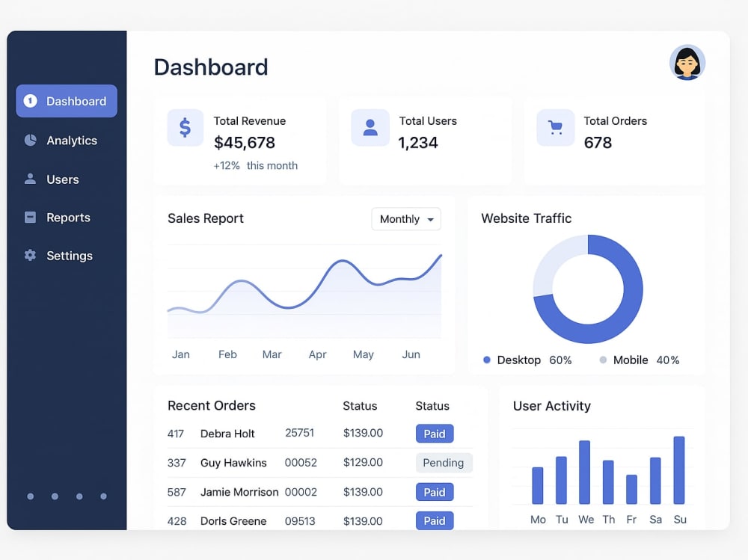This screenshot has width=748, height=560.
Task: Click the Su bar in User Activity
Action: pos(679,470)
